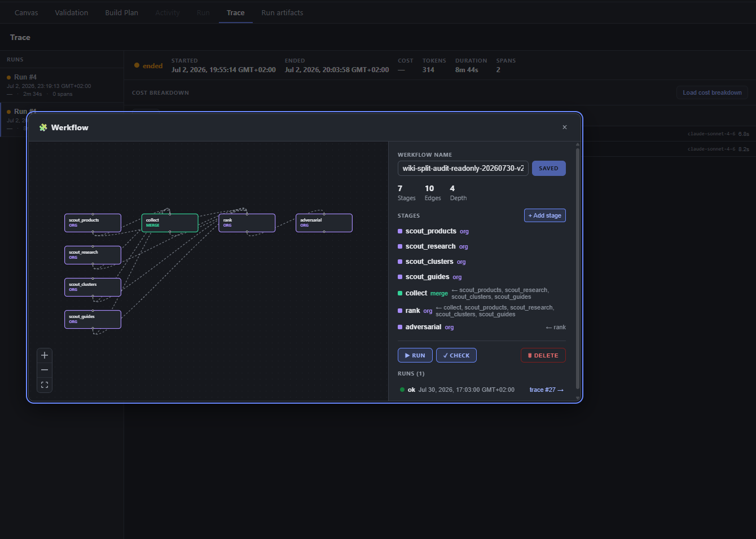Open the collect merge stage in the list

coord(482,293)
